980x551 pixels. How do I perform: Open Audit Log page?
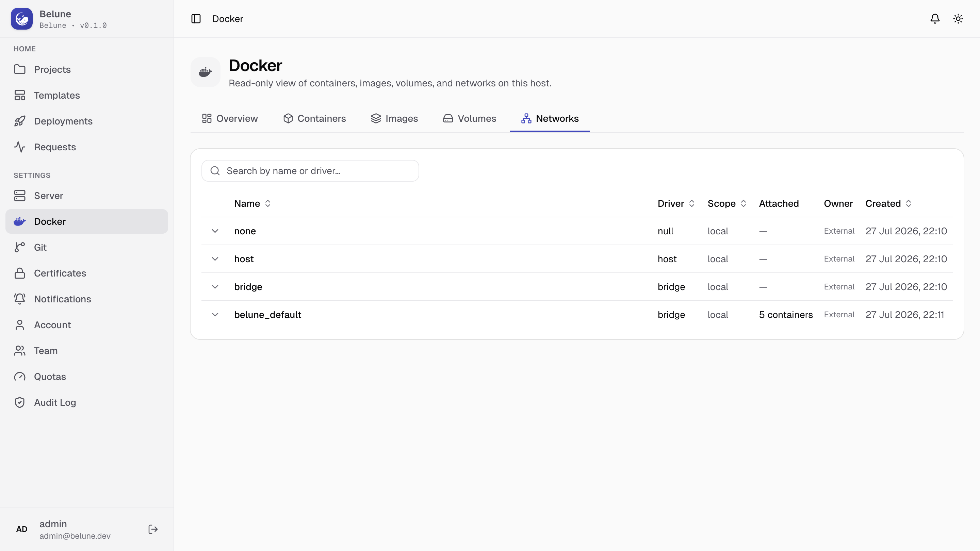point(87,402)
